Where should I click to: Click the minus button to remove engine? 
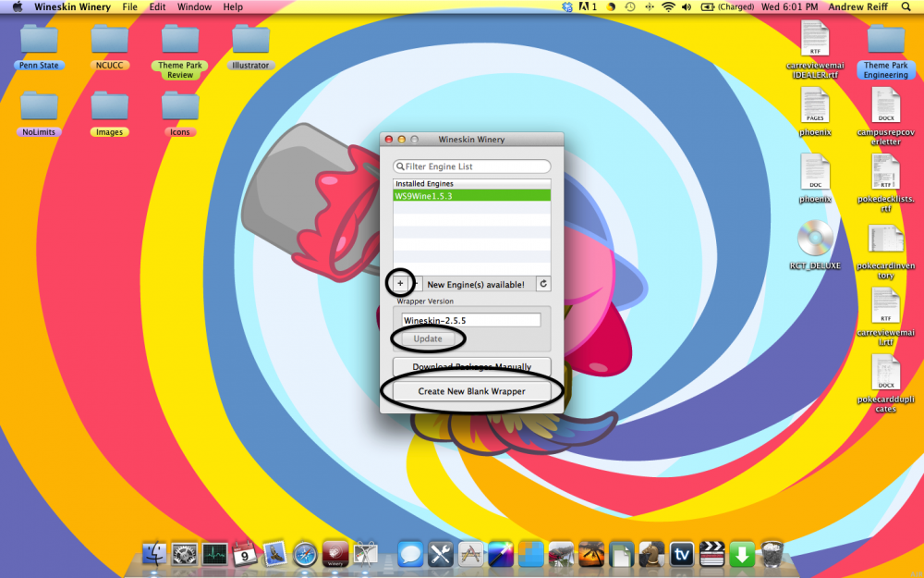(x=417, y=284)
